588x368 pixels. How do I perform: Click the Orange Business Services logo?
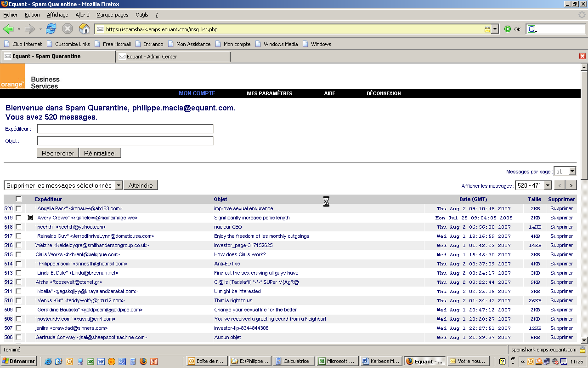click(x=30, y=76)
